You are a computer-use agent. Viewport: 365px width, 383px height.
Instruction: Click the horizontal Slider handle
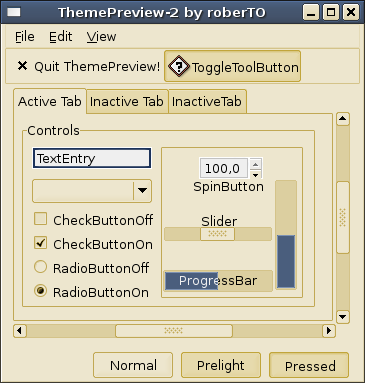(217, 234)
